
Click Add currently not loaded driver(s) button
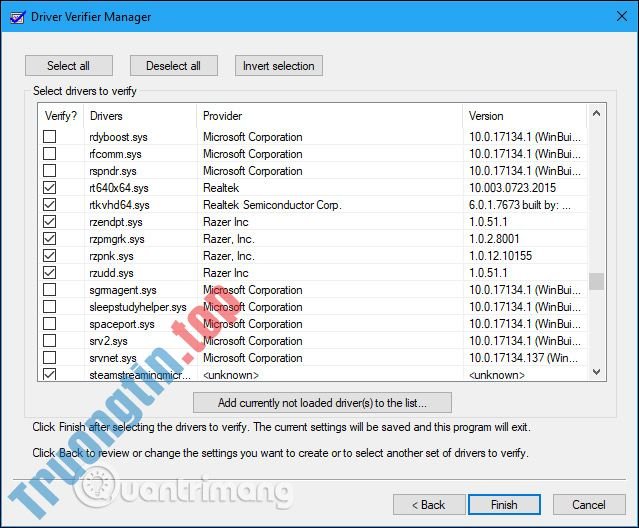click(x=322, y=403)
